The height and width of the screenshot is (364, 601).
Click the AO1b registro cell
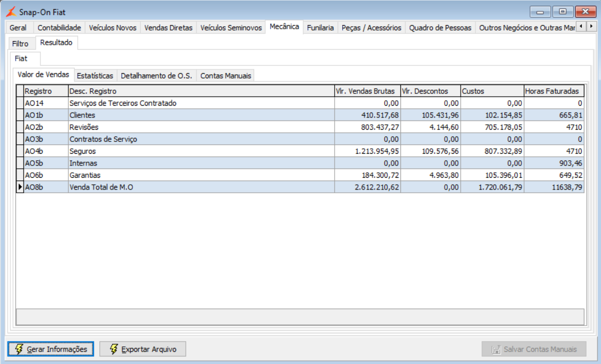click(x=46, y=115)
